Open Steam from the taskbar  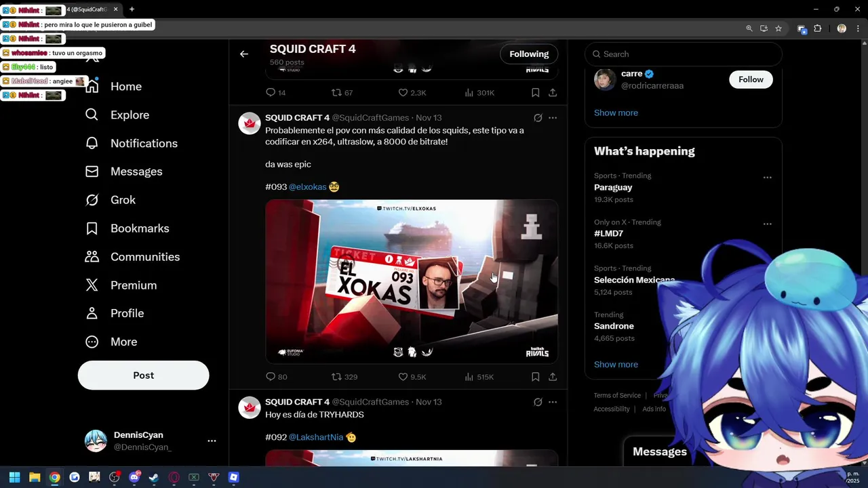point(154,477)
